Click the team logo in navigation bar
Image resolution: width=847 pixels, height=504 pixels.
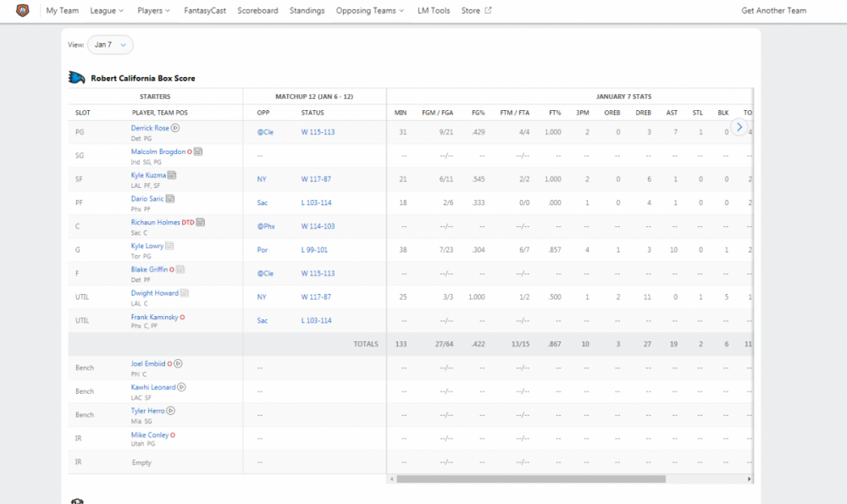tap(22, 11)
